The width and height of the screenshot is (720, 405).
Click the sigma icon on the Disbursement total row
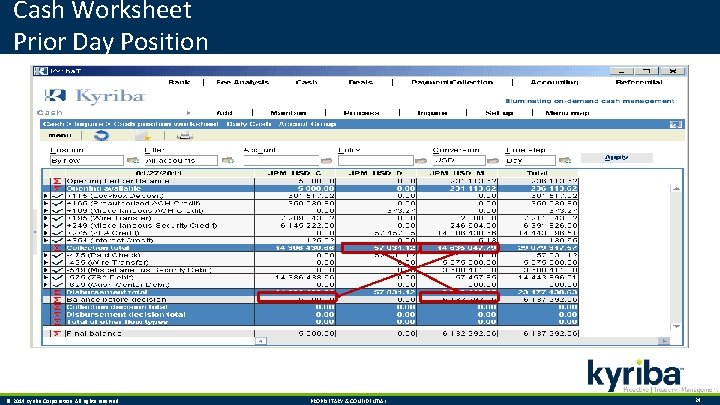pyautogui.click(x=57, y=292)
